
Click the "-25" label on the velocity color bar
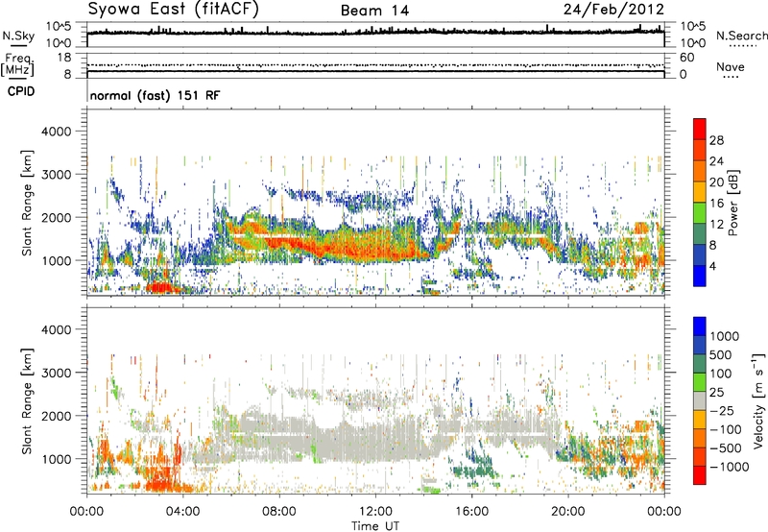(723, 410)
